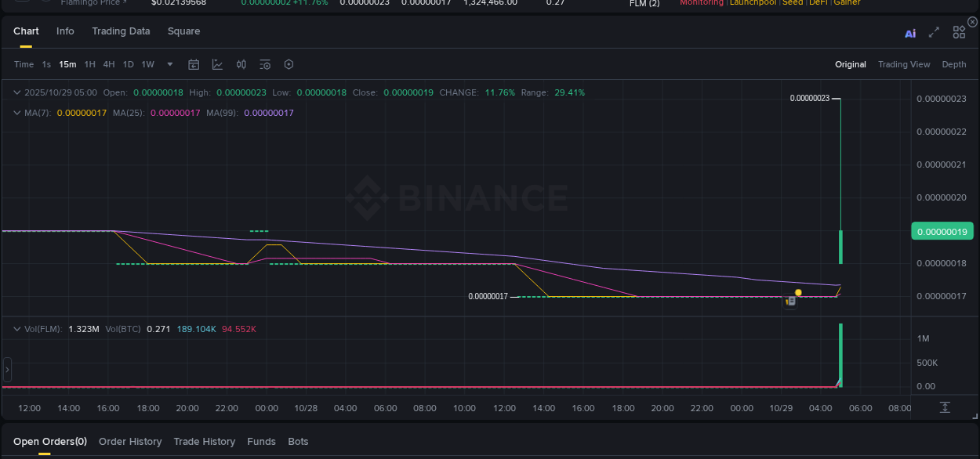
Task: Open candlestick display settings
Action: 241,64
